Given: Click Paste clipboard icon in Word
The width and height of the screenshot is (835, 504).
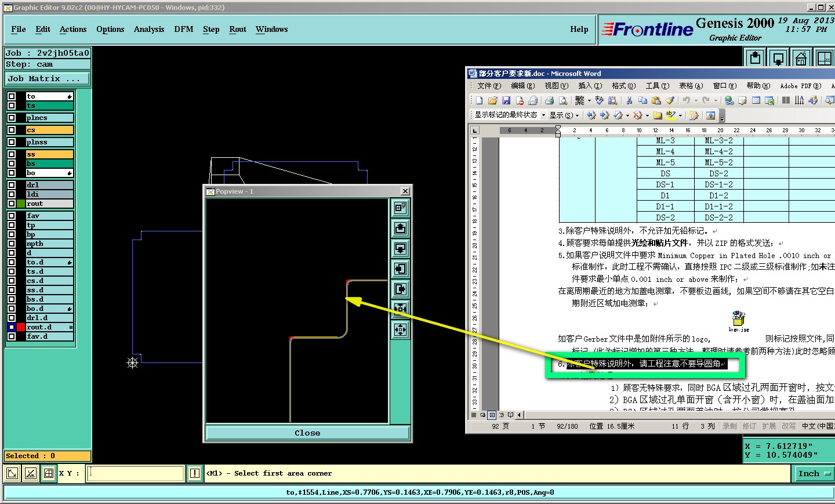Looking at the screenshot, I should click(x=656, y=100).
